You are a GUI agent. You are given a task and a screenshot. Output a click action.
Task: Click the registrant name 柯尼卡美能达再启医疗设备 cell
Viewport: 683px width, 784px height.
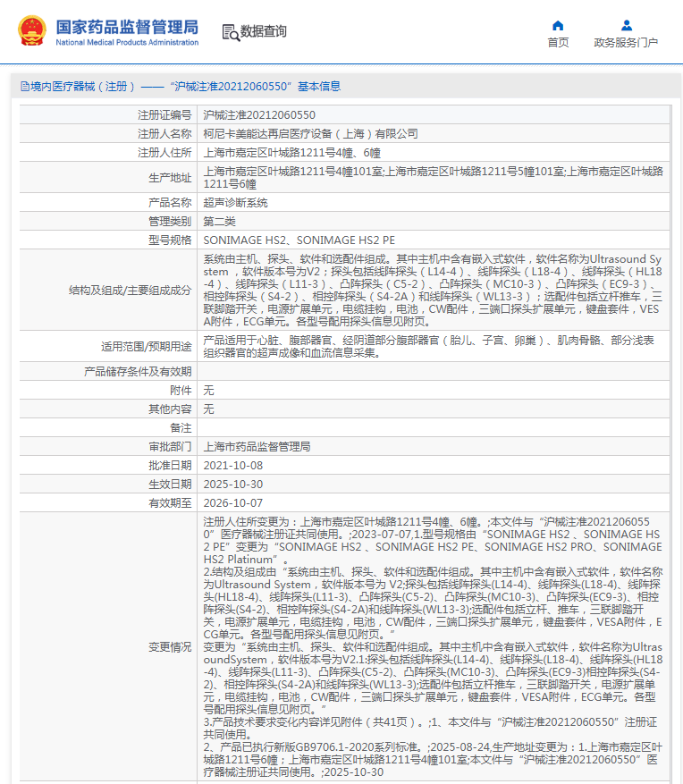310,133
